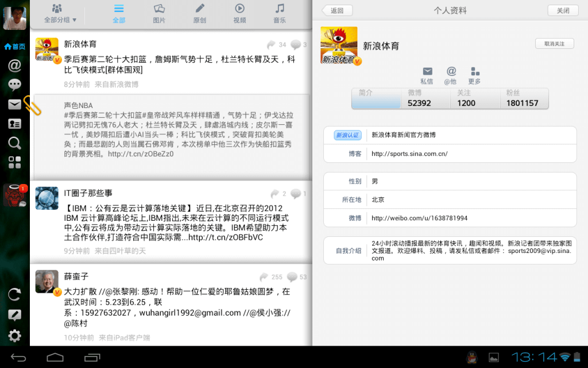Open weibo link http://weibo.com/u/1638781994
Viewport: 588px width, 368px height.
[419, 218]
